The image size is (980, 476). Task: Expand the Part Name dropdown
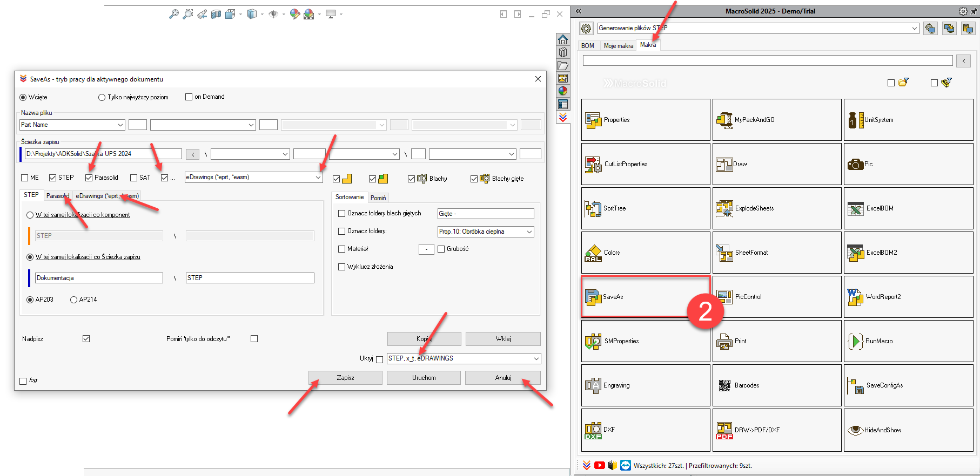(120, 125)
